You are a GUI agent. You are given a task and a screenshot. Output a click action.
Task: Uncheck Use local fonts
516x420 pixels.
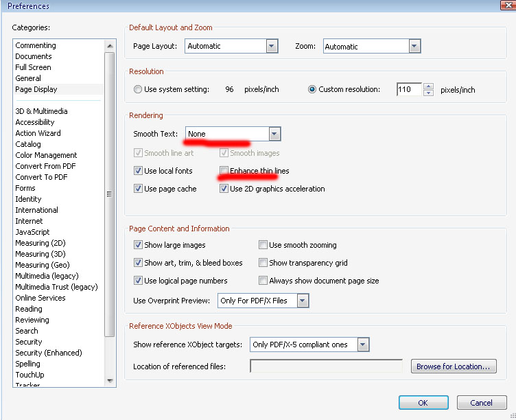point(138,170)
